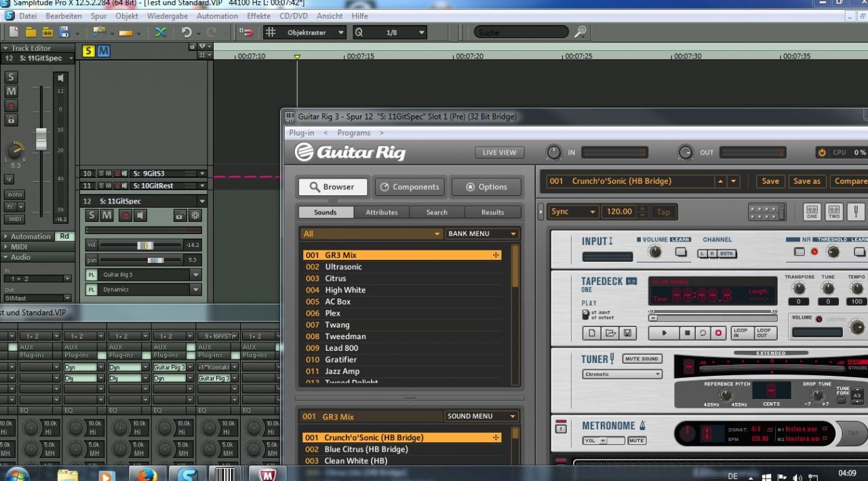Open a file with the Tapedeck folder icon

(x=610, y=333)
